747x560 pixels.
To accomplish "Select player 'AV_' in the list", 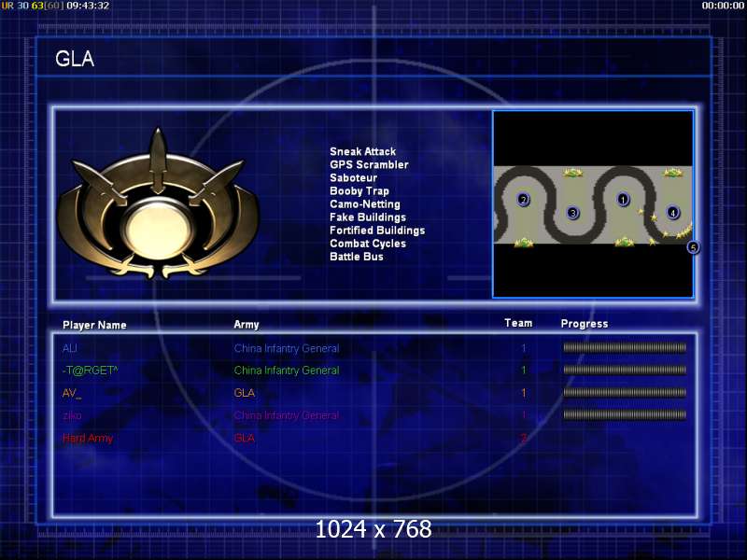I will [72, 393].
